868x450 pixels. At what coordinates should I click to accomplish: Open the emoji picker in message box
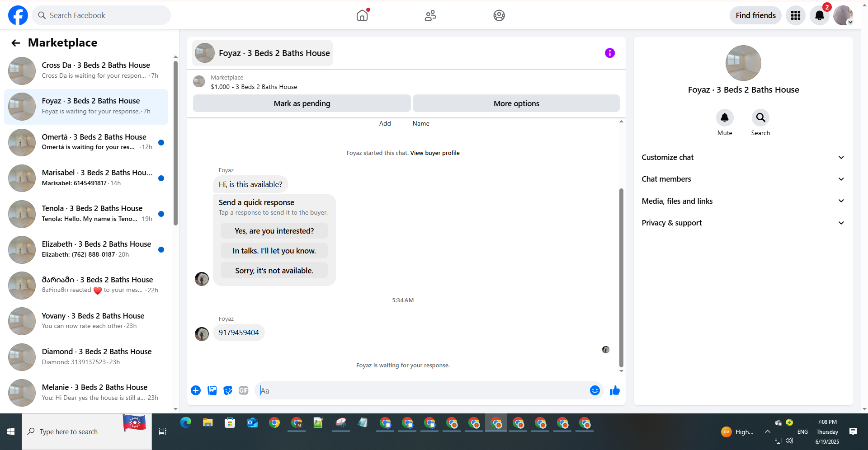click(x=595, y=390)
